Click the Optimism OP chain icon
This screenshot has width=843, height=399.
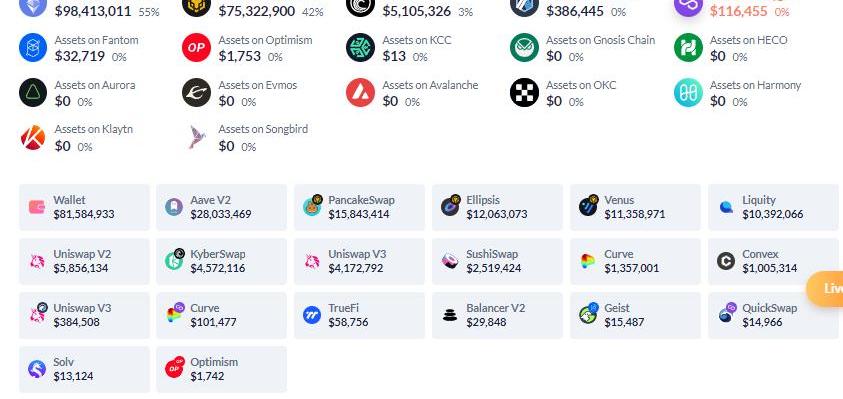(196, 47)
